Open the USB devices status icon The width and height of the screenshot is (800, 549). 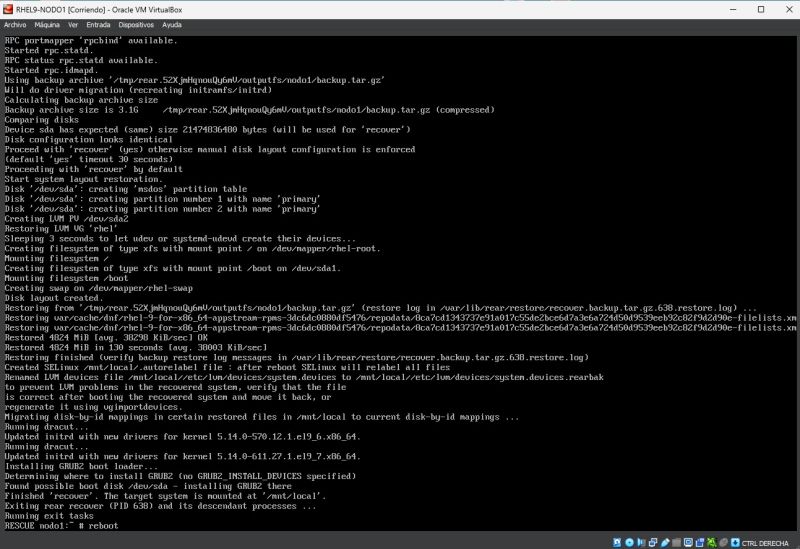(665, 542)
